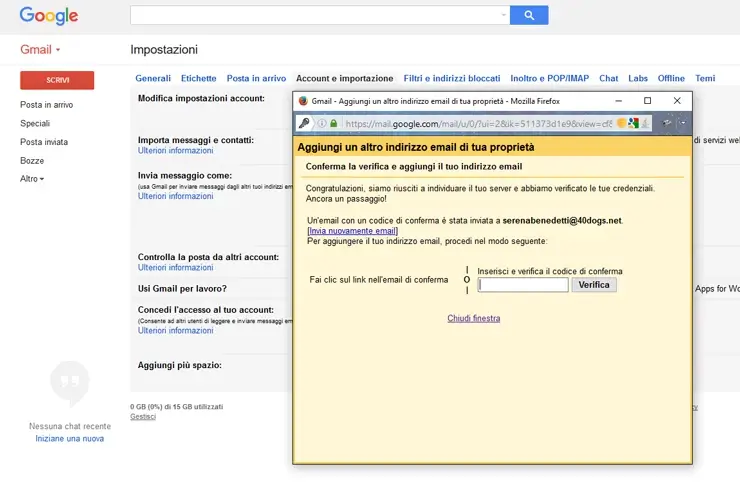
Task: Click the key icon in popup address bar
Action: pos(304,123)
